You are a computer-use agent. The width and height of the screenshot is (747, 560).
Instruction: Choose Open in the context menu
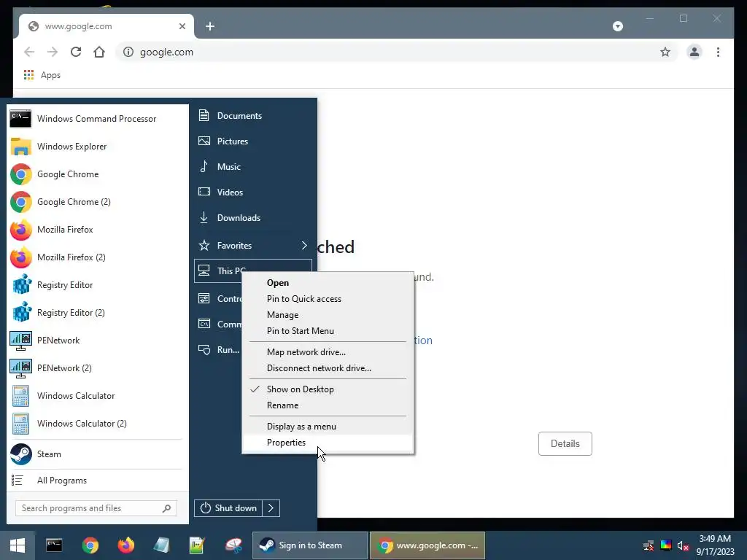[x=328, y=282]
